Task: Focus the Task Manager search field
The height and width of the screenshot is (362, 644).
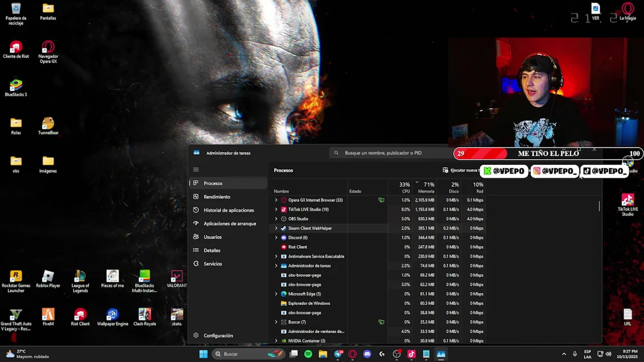Action: click(391, 153)
